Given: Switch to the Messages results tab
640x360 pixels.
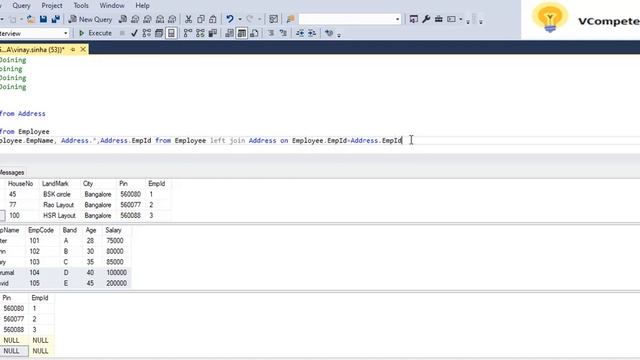Looking at the screenshot, I should tap(12, 173).
